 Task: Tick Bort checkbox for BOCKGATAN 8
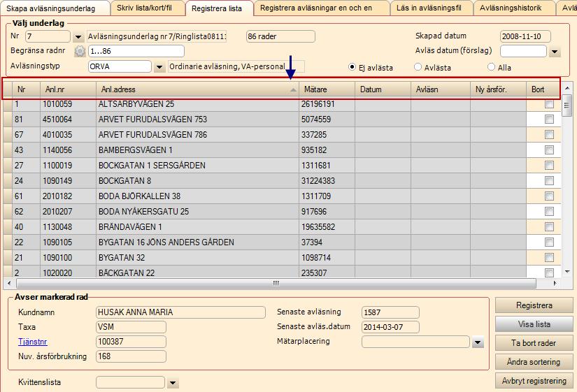click(x=549, y=180)
